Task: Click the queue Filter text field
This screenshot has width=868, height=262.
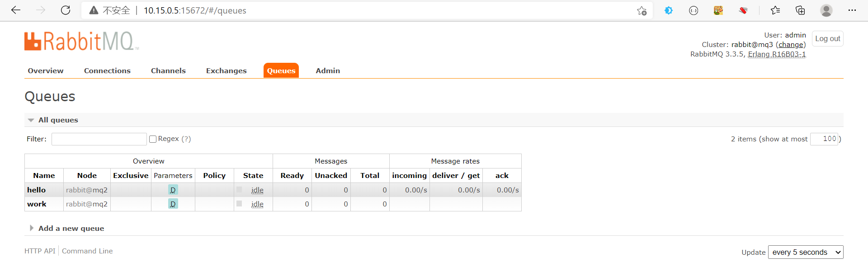Action: (99, 139)
